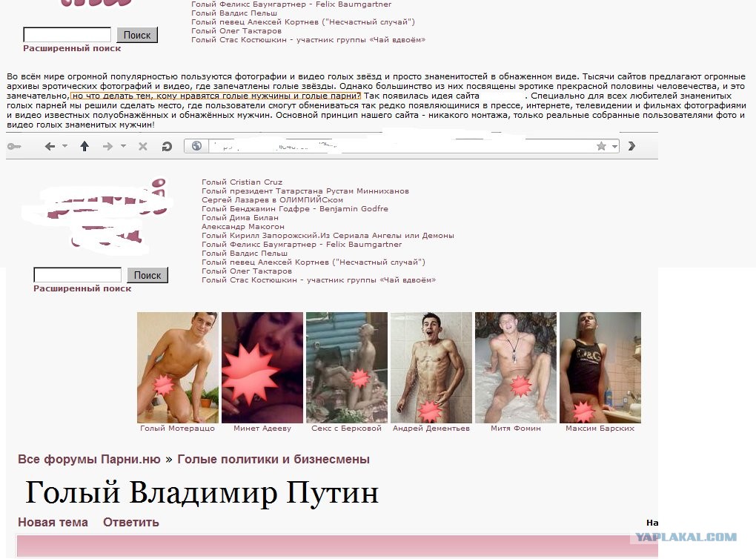Stop loading with the X icon
Screen dimensions: 756x559
[x=143, y=146]
